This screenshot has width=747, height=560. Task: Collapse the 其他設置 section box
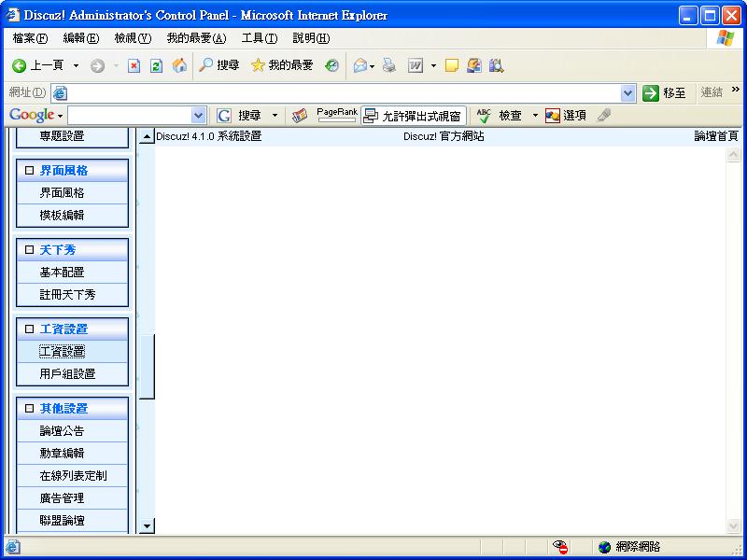click(x=30, y=409)
